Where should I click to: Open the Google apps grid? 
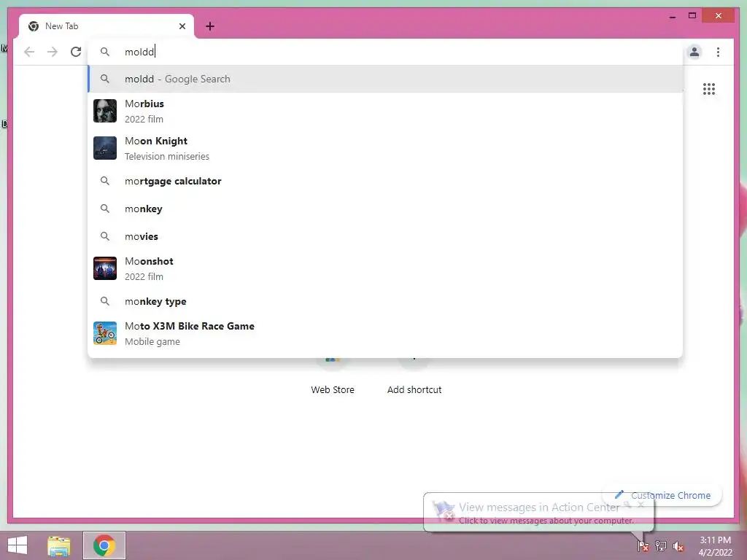(708, 89)
